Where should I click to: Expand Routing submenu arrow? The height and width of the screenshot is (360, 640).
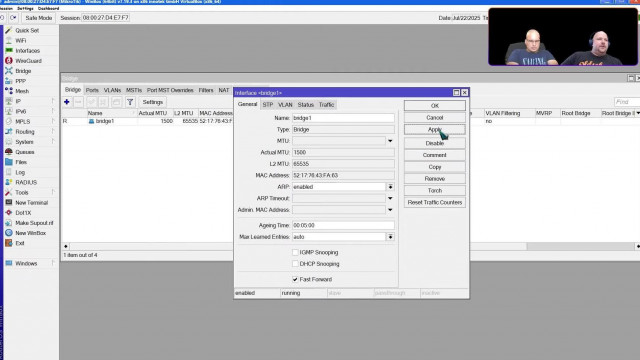point(53,132)
